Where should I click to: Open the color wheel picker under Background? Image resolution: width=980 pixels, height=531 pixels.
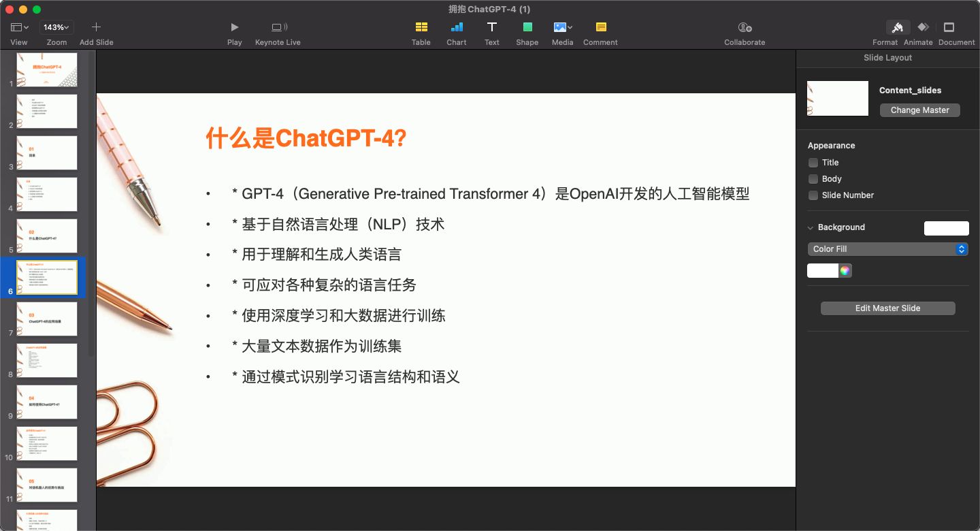[844, 270]
